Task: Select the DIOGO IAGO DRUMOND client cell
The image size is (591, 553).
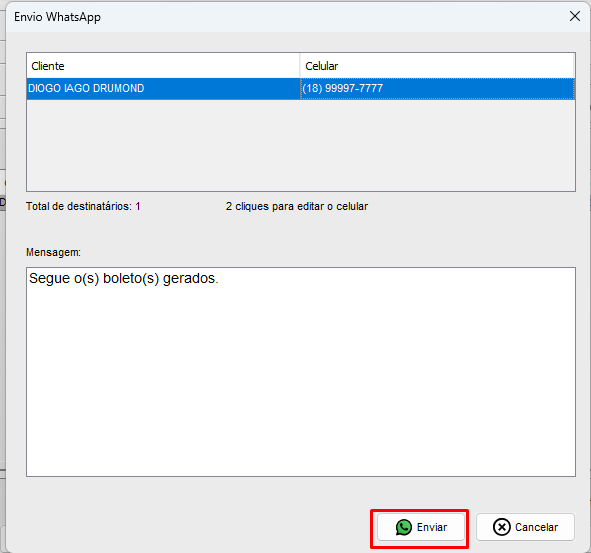Action: click(163, 89)
